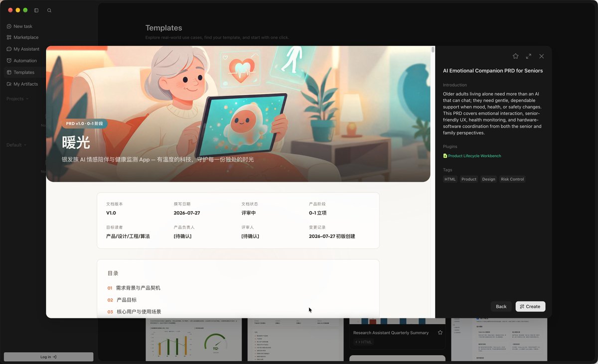Click the preview pane vertical scrollbar
The width and height of the screenshot is (598, 364).
(x=433, y=50)
